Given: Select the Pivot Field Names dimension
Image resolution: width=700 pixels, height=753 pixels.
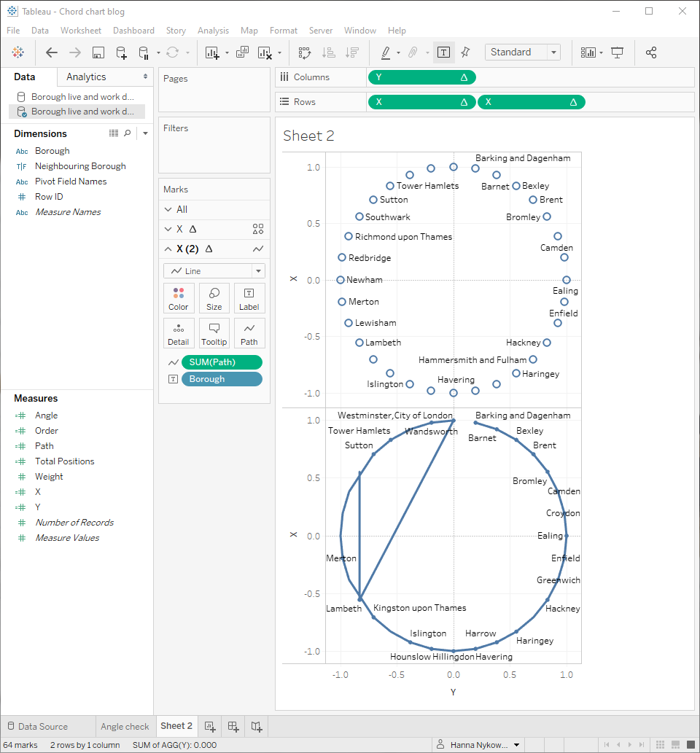Looking at the screenshot, I should point(71,182).
